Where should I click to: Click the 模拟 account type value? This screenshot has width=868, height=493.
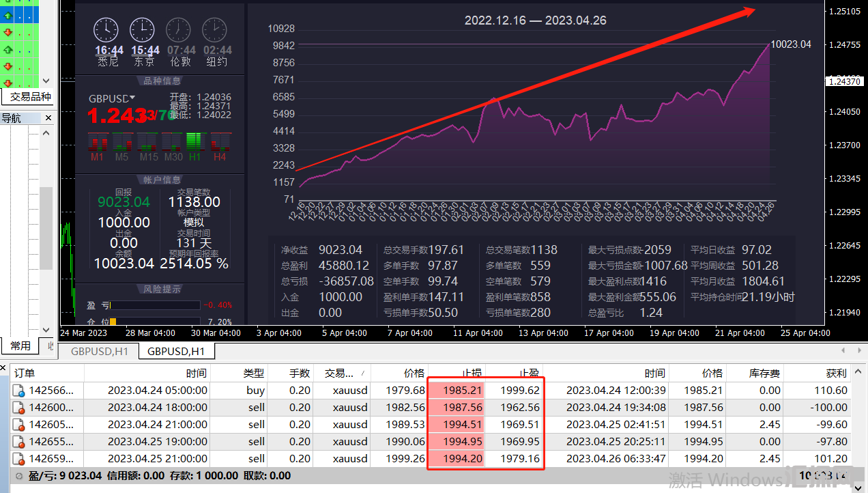[x=194, y=223]
